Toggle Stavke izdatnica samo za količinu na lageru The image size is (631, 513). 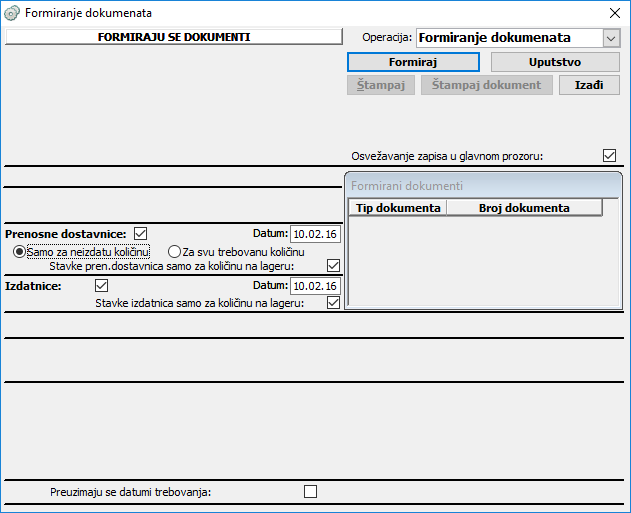coord(334,302)
